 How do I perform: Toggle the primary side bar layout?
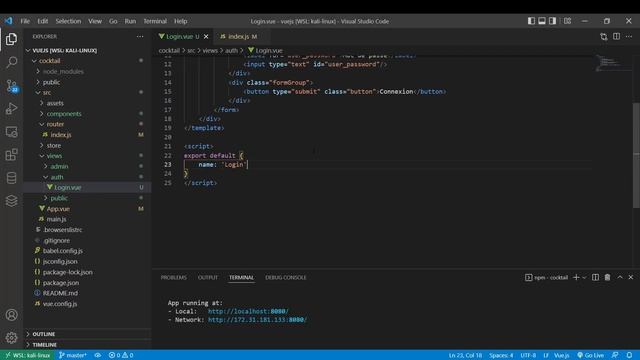531,21
